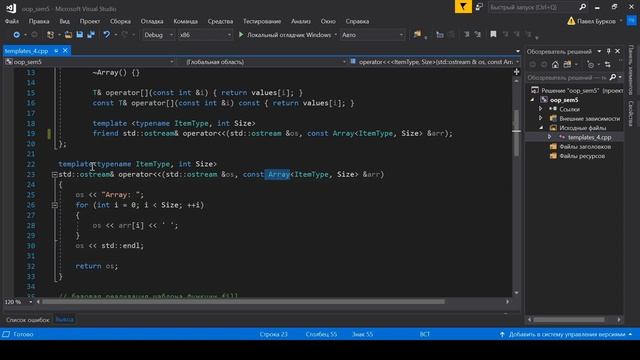Click the feedback icon beside quick launch
Viewport: 640px width, 360px height.
pos(479,7)
